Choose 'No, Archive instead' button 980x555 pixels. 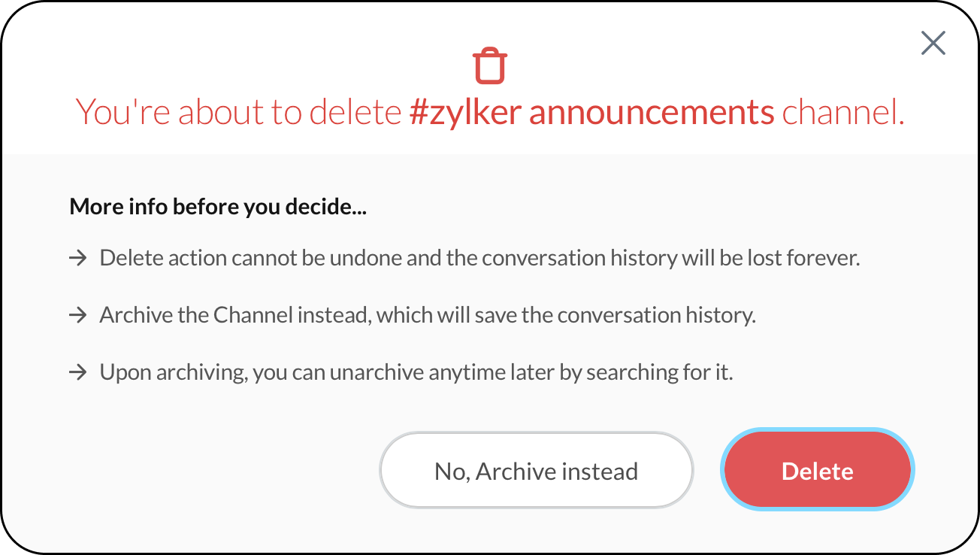pos(536,471)
